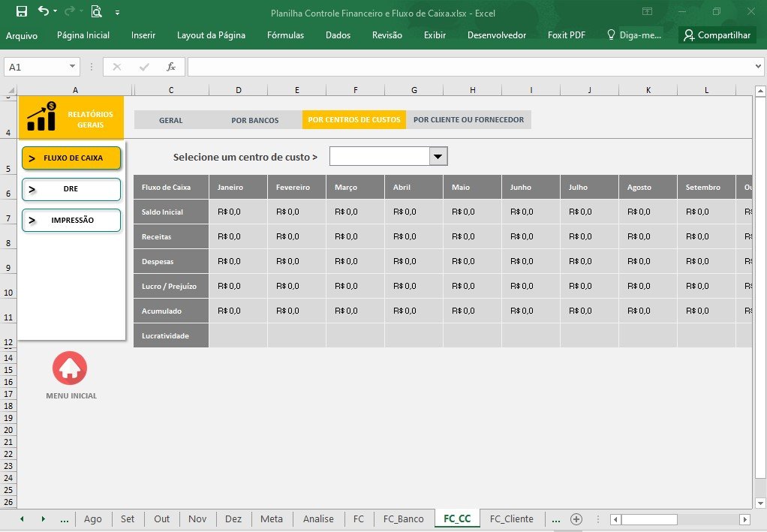This screenshot has height=532, width=767.
Task: Select the POR BANCOS tab
Action: (x=255, y=120)
